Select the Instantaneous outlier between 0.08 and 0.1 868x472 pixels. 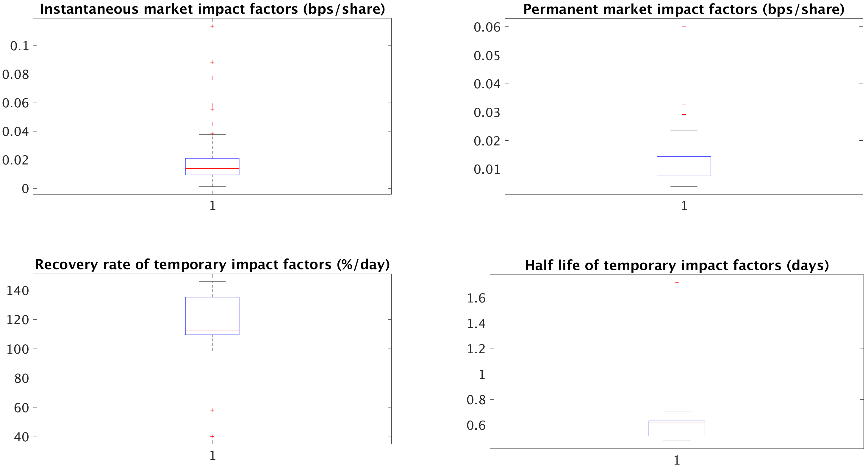(212, 62)
